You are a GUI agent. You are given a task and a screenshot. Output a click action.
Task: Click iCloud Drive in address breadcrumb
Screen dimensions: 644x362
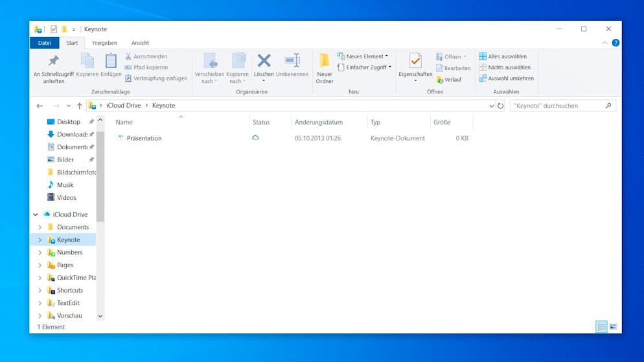[124, 106]
